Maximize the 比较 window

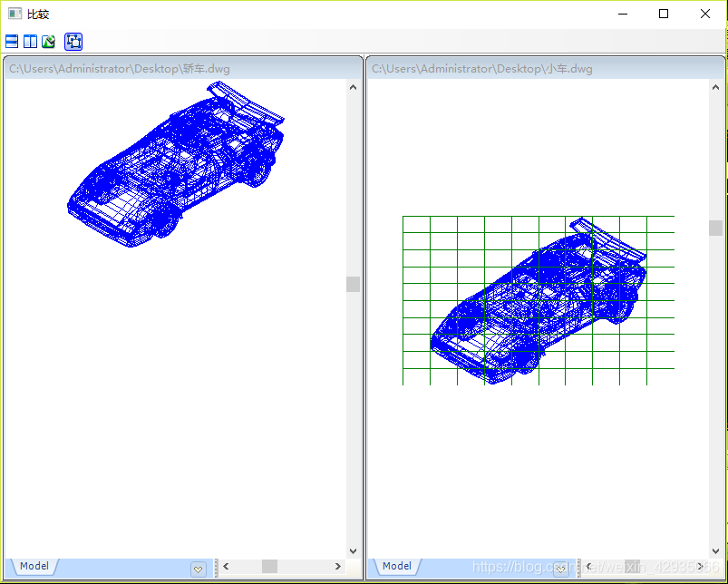(664, 14)
